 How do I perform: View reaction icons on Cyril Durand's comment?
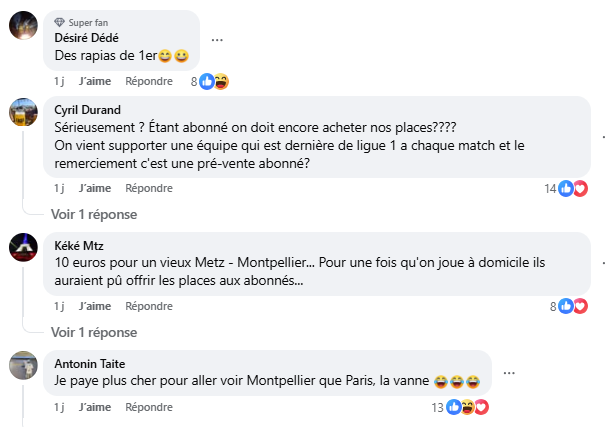(573, 188)
